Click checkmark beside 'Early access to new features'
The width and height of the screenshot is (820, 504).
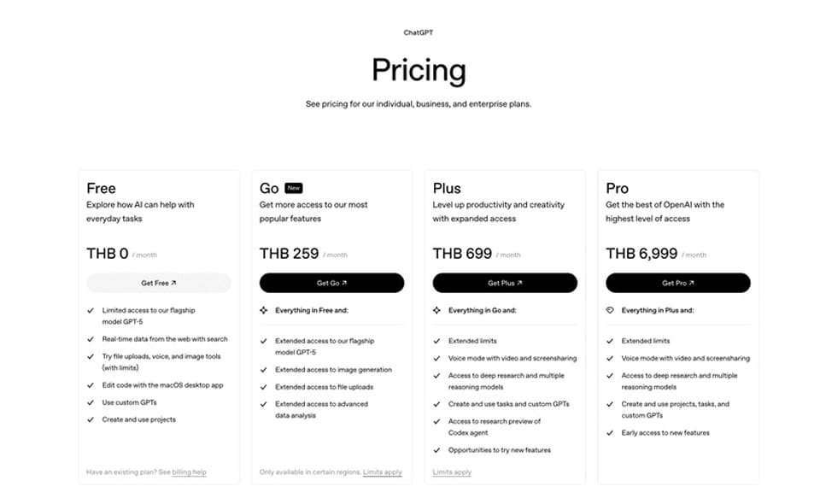pyautogui.click(x=610, y=433)
